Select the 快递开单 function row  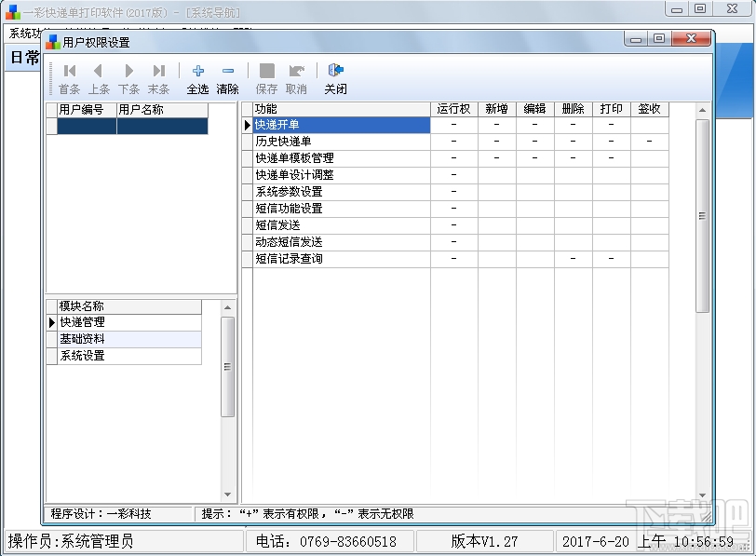[342, 125]
